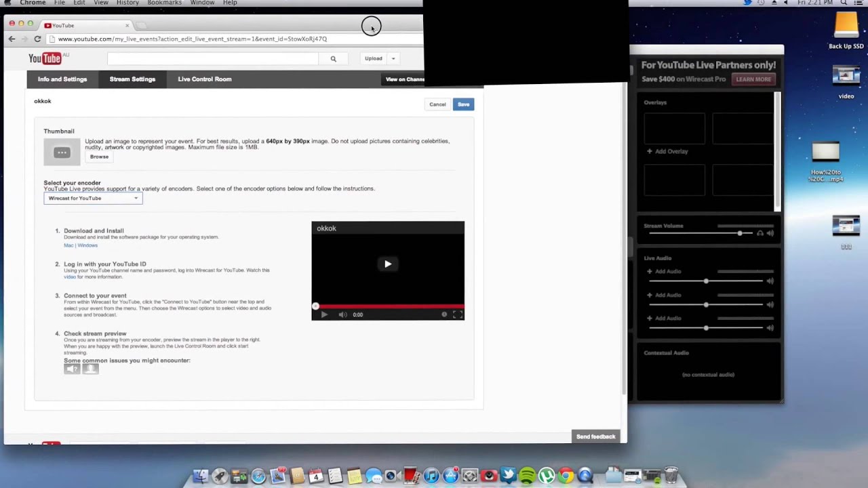Screen dimensions: 868x488
Task: Open QuickTime Player from the dock
Action: click(585, 476)
